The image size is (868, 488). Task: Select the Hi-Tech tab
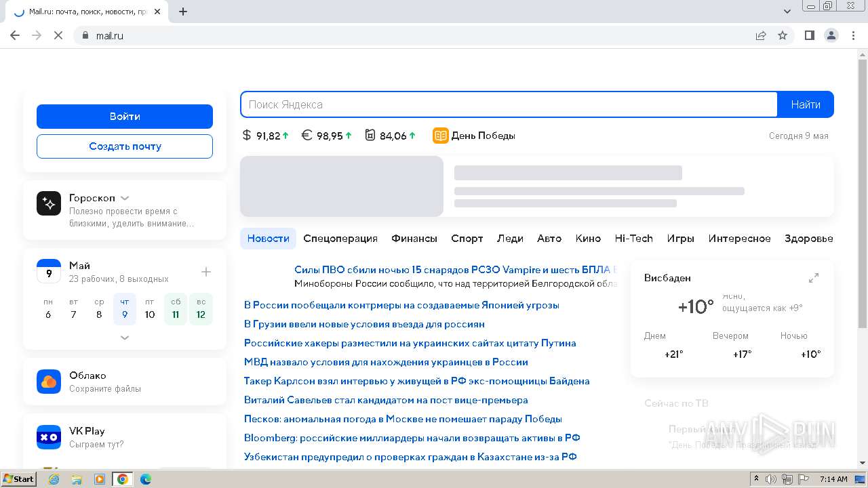tap(633, 239)
